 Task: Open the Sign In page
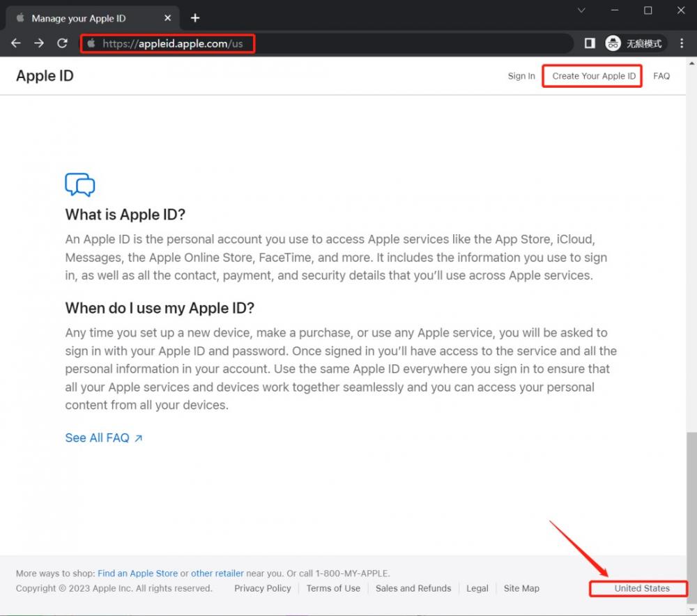[x=521, y=76]
